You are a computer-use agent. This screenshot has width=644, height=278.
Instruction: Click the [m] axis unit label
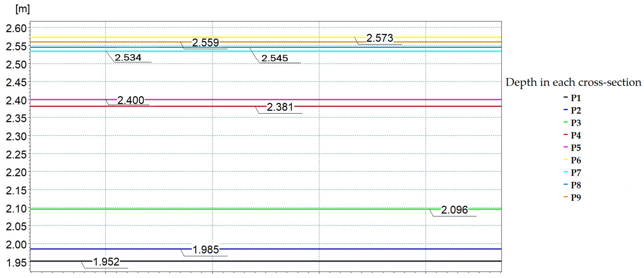click(23, 9)
